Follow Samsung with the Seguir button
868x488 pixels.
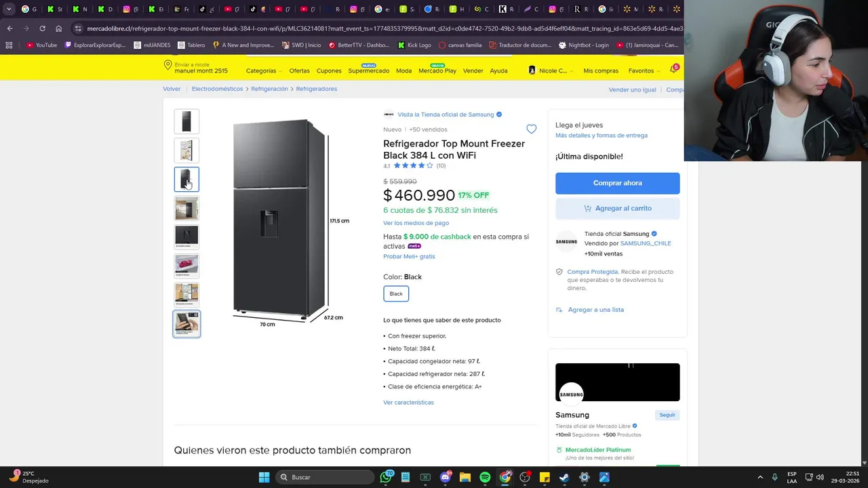667,415
